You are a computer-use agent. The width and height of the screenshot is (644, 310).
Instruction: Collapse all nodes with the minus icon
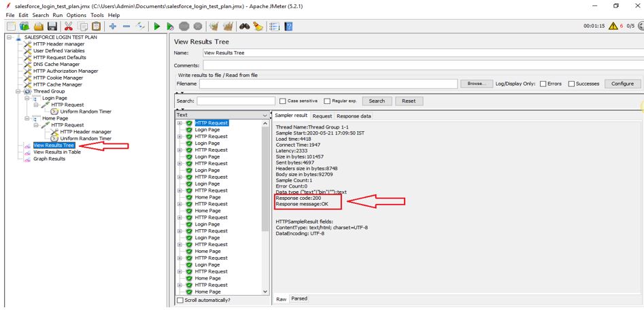click(x=126, y=27)
